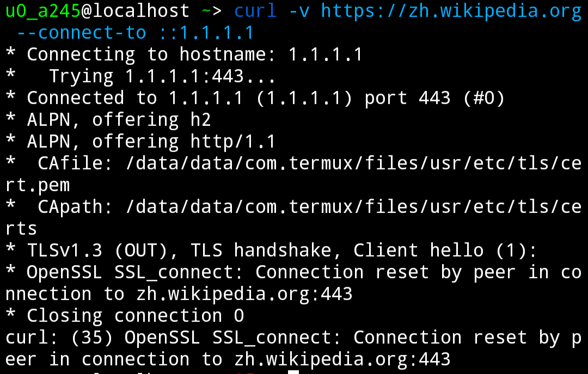The height and width of the screenshot is (374, 588).
Task: Click the "Trying 1.1.1.1:443..." line
Action: pyautogui.click(x=162, y=76)
